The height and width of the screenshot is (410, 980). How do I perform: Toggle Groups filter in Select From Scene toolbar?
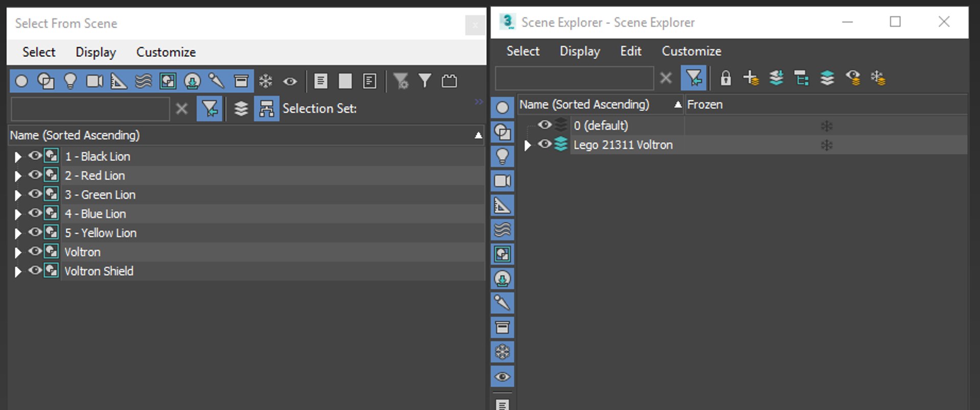tap(168, 81)
